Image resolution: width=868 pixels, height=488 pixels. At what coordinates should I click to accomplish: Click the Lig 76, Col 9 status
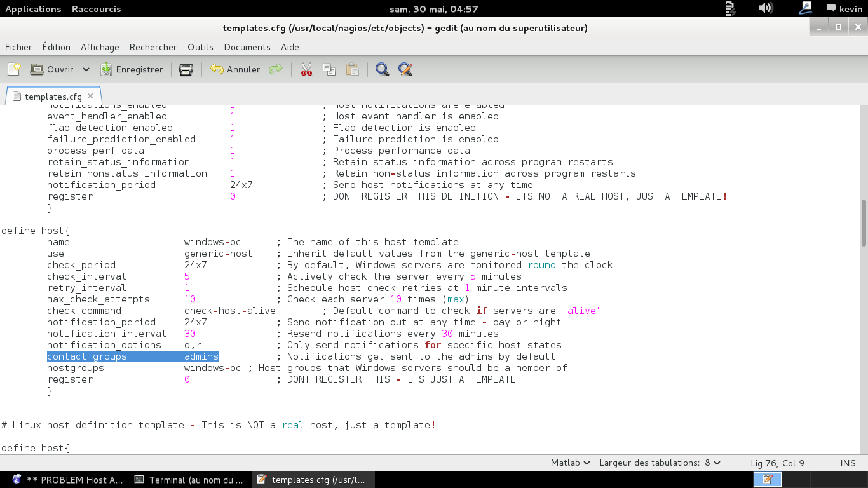click(x=777, y=463)
